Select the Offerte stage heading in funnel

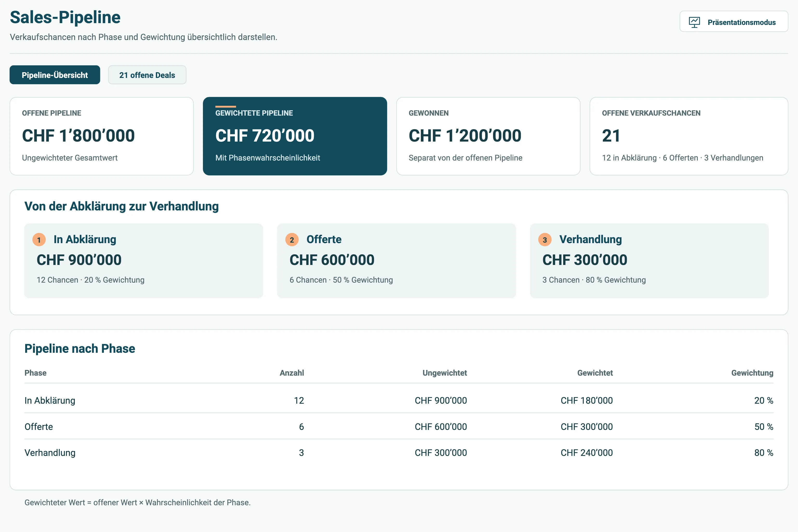324,239
